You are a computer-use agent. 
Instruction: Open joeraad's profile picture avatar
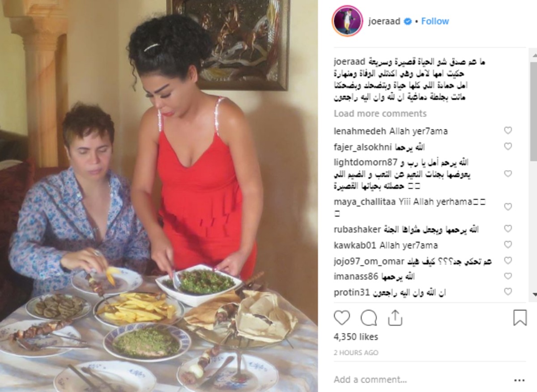click(x=347, y=21)
